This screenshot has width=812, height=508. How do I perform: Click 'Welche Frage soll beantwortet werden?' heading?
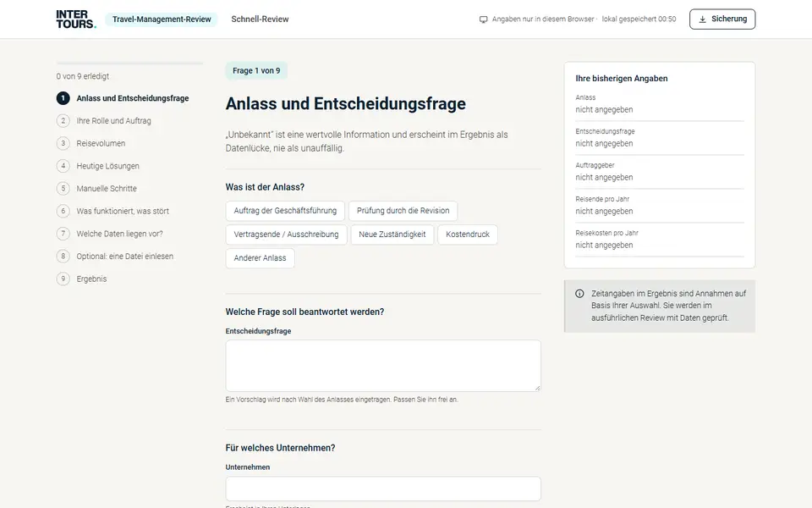click(304, 312)
